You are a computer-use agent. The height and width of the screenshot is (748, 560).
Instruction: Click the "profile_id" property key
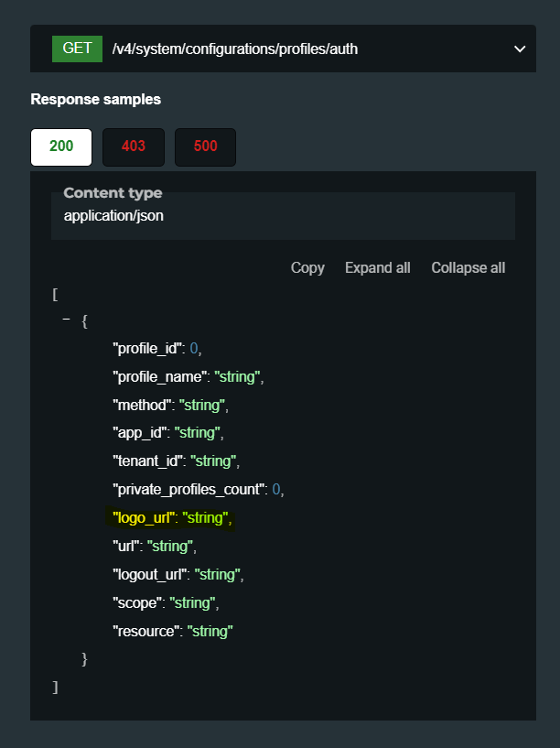(x=148, y=349)
